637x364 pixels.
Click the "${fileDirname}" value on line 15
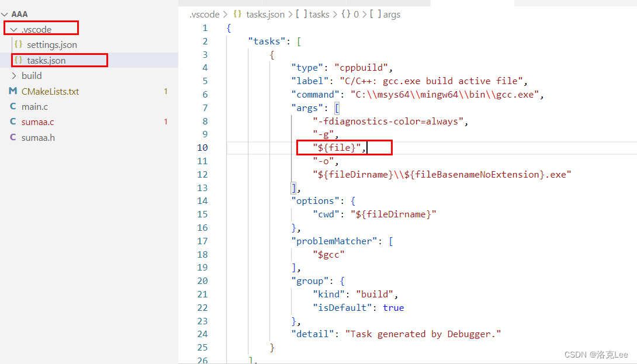[393, 214]
